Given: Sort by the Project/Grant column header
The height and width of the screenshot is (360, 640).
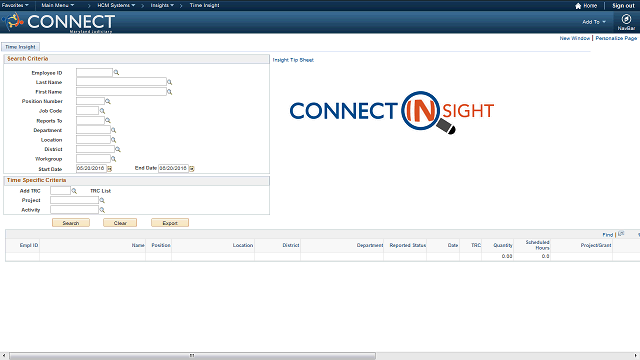Looking at the screenshot, I should pyautogui.click(x=596, y=245).
